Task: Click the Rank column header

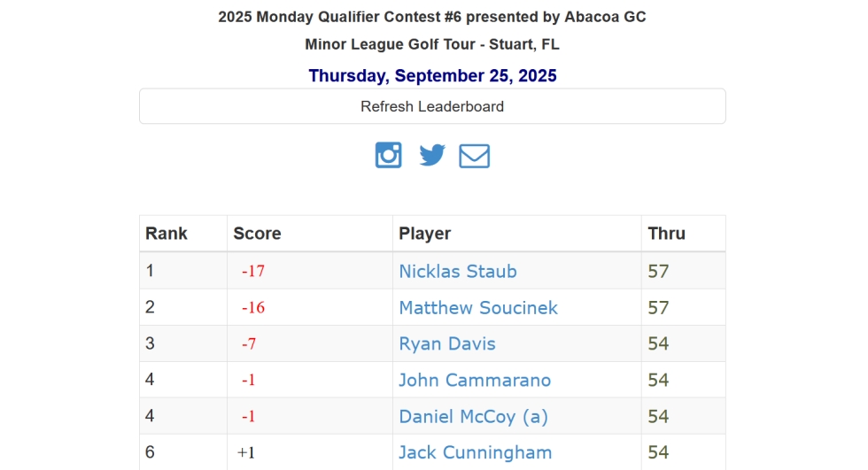Action: (x=167, y=234)
